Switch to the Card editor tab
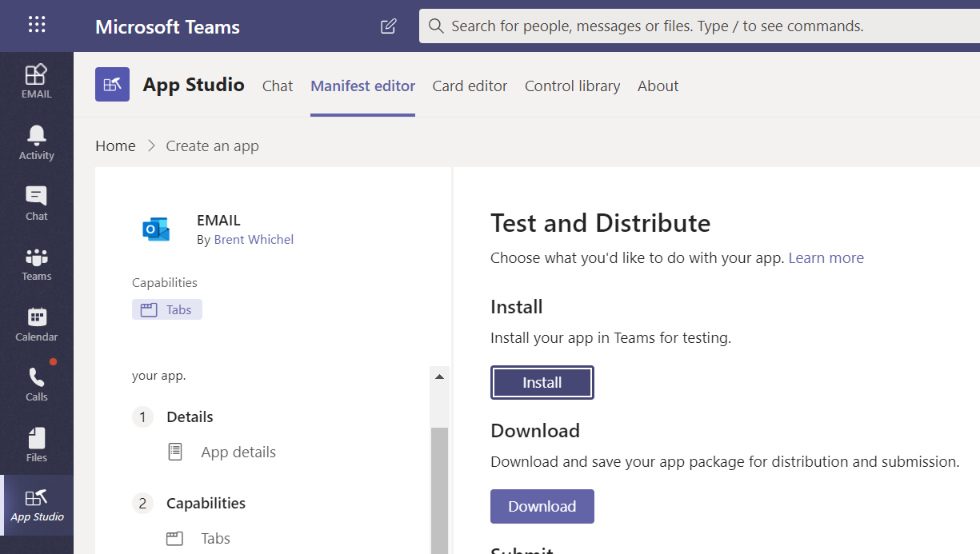The image size is (980, 554). point(470,86)
